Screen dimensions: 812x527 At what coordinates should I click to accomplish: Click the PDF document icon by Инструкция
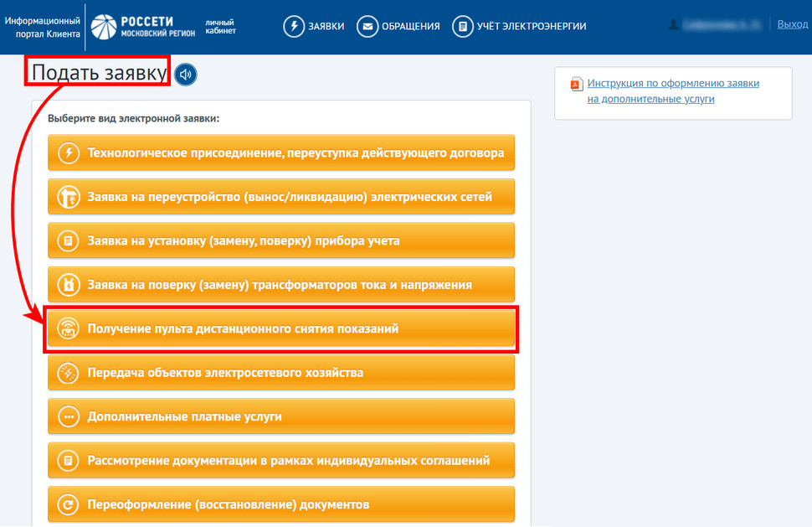tap(577, 84)
